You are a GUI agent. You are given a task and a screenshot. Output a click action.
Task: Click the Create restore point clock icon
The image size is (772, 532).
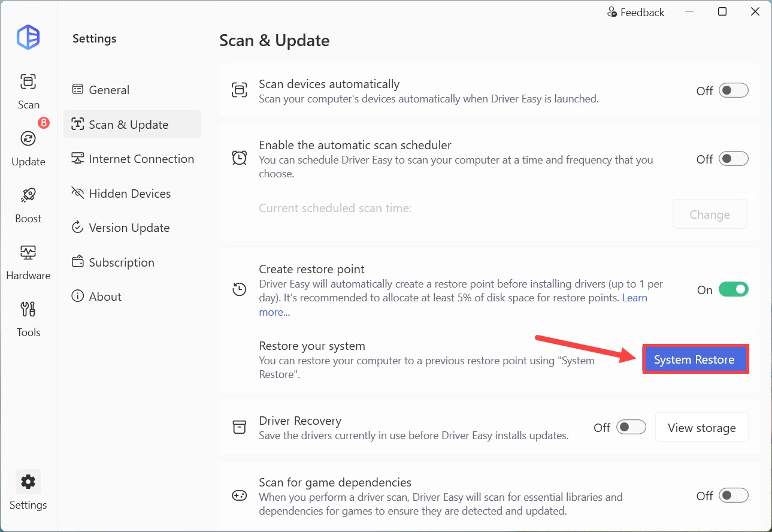(239, 290)
